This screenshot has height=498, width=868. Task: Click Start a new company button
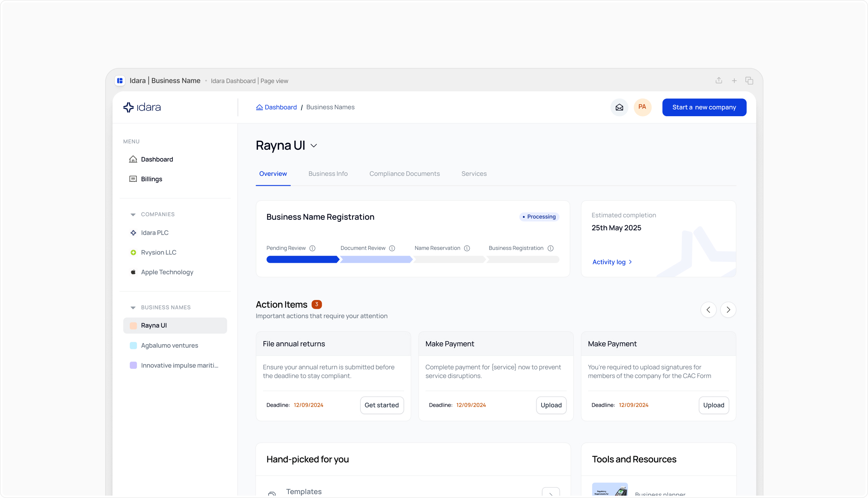[704, 107]
